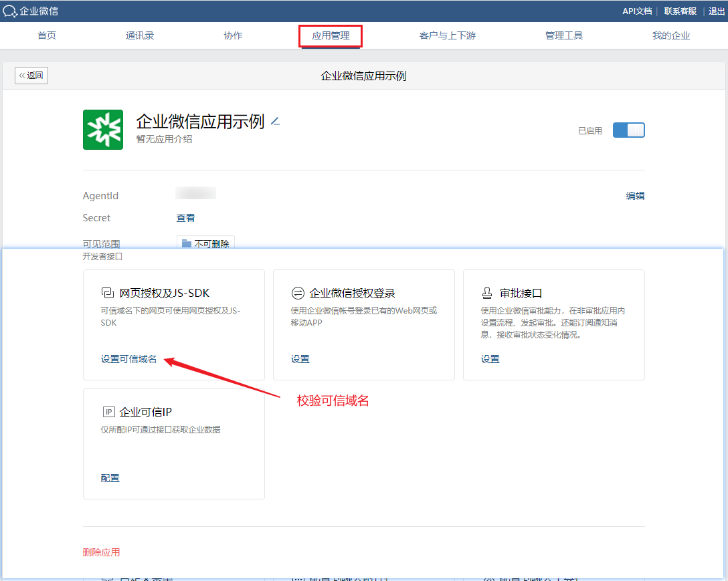View the Secret via 查看

click(186, 218)
